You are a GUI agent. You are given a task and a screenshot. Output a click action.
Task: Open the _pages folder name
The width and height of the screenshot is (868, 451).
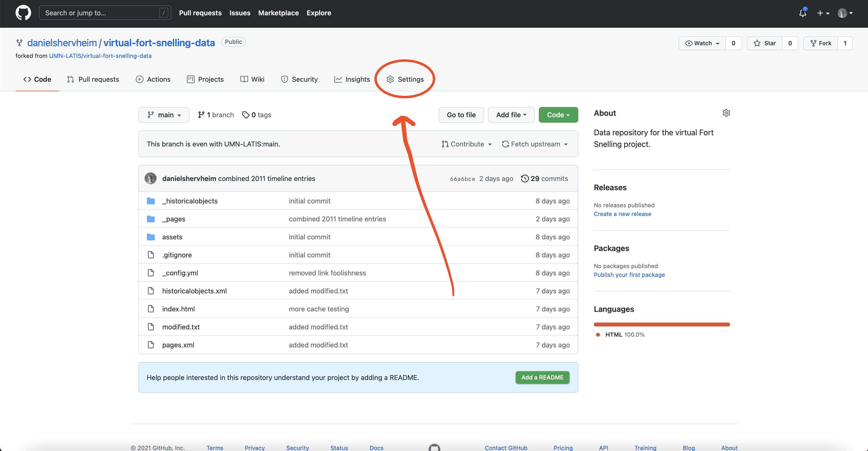173,219
